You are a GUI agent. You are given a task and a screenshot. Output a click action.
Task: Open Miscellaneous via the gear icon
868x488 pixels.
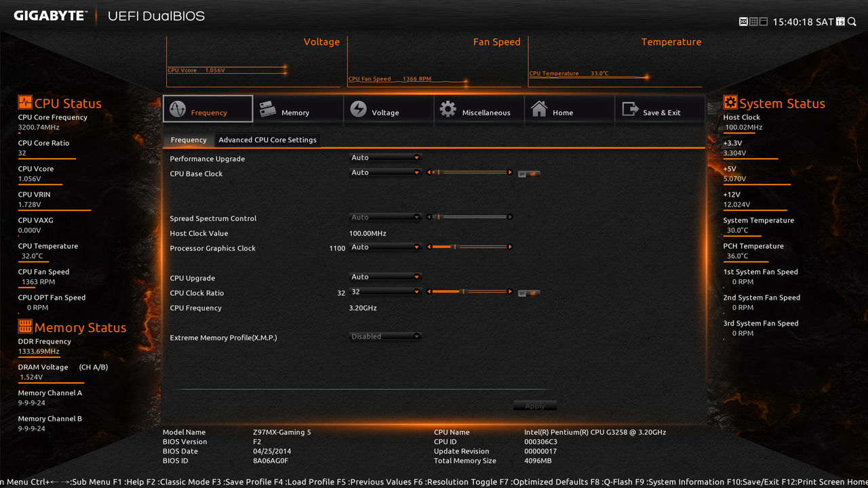(448, 109)
